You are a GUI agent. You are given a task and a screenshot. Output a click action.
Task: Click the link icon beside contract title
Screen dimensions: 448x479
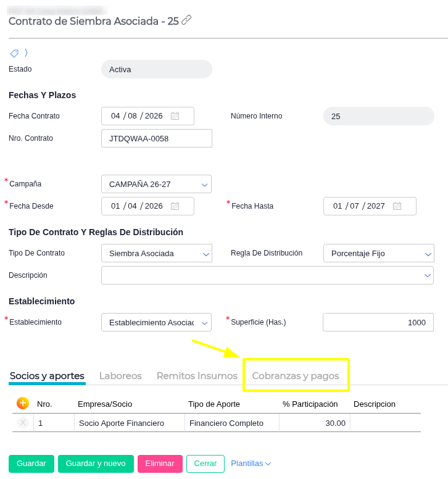point(186,20)
